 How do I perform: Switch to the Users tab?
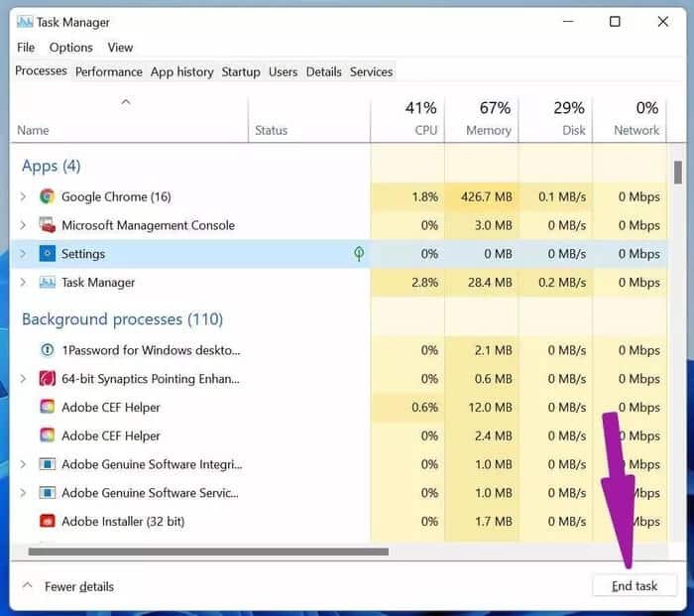[283, 71]
